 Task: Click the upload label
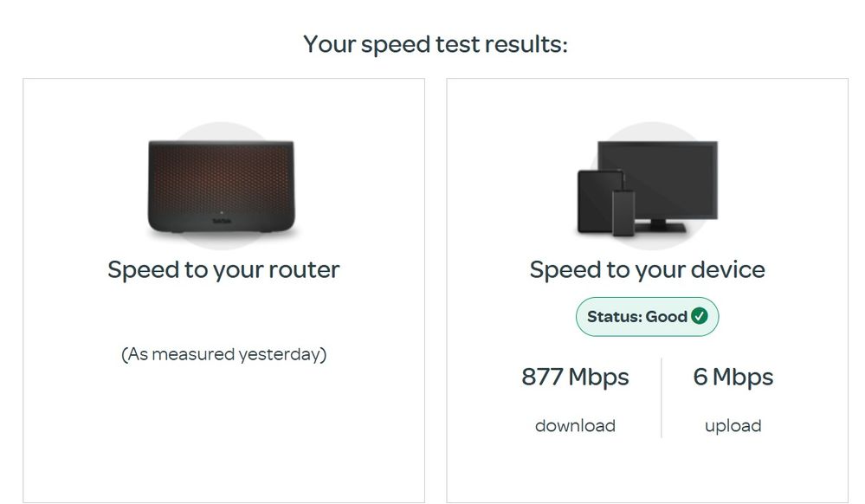[x=733, y=425]
